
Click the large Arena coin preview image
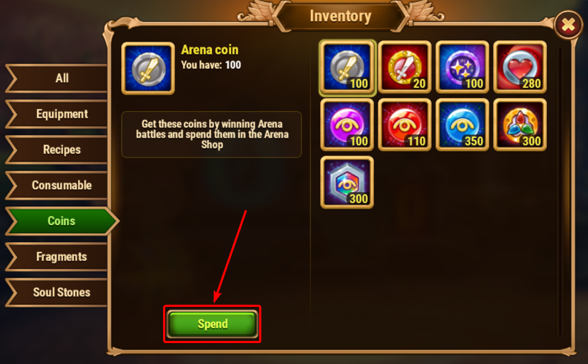tap(148, 68)
